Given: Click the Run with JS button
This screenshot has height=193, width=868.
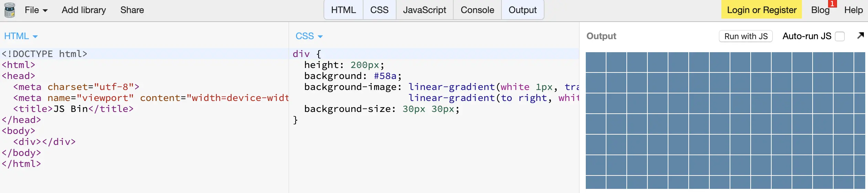Looking at the screenshot, I should [746, 36].
